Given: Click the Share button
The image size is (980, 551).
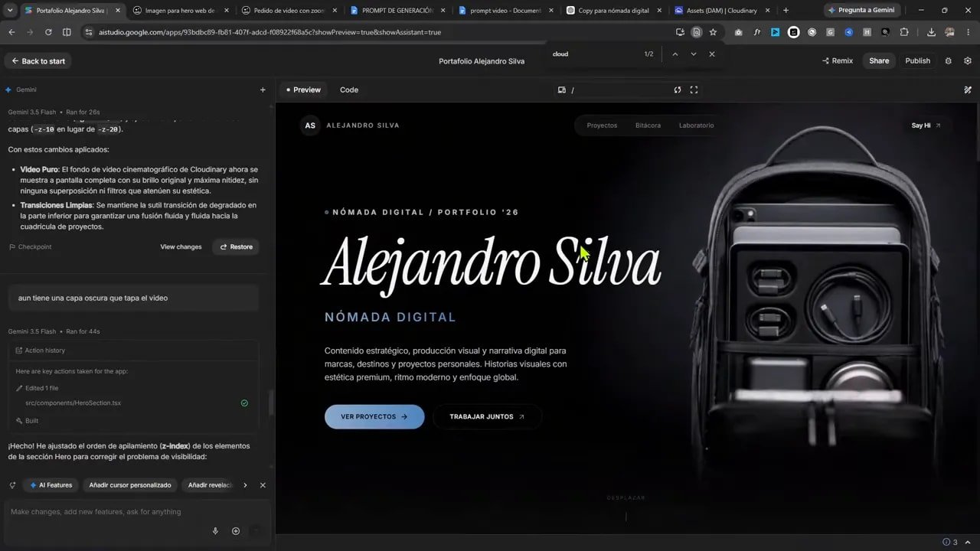Looking at the screenshot, I should pyautogui.click(x=879, y=60).
